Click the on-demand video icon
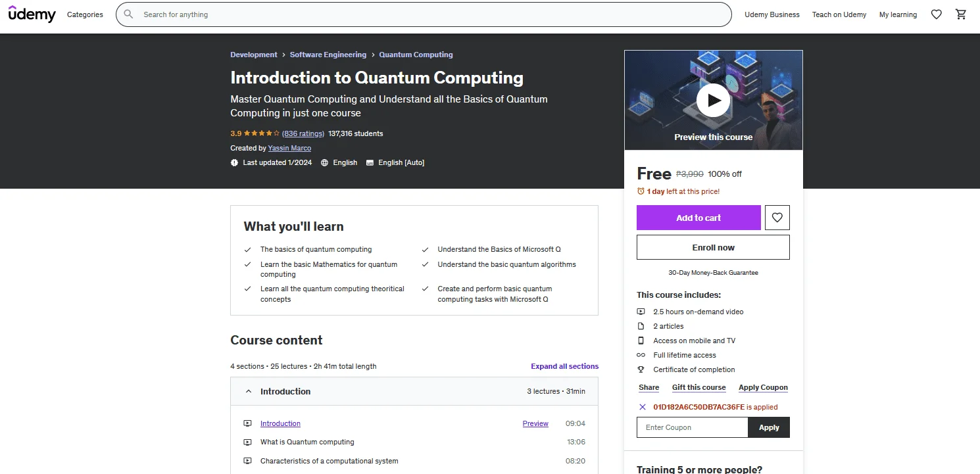980x474 pixels. click(641, 312)
